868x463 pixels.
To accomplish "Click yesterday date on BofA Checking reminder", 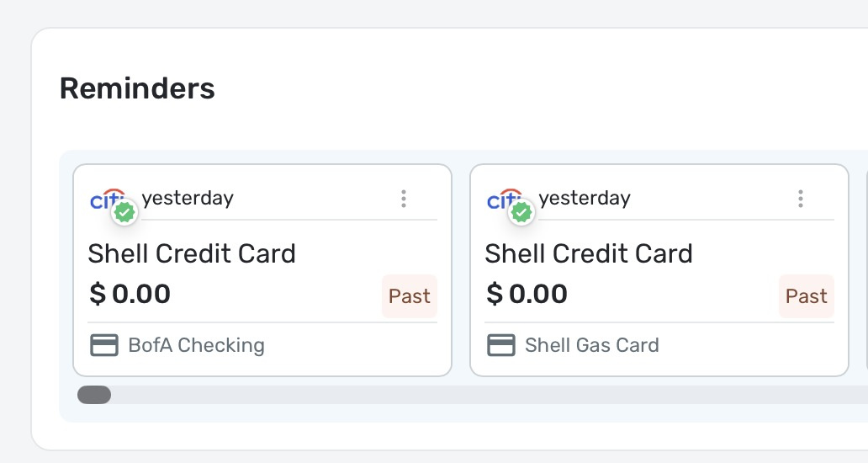I will coord(188,199).
